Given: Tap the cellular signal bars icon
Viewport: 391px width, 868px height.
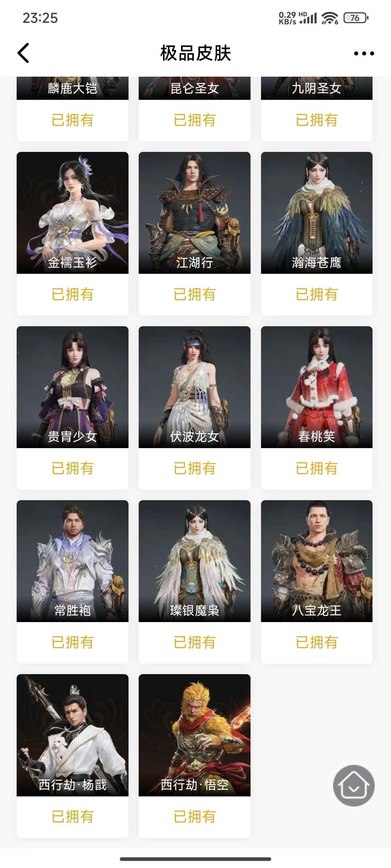Looking at the screenshot, I should coord(308,18).
